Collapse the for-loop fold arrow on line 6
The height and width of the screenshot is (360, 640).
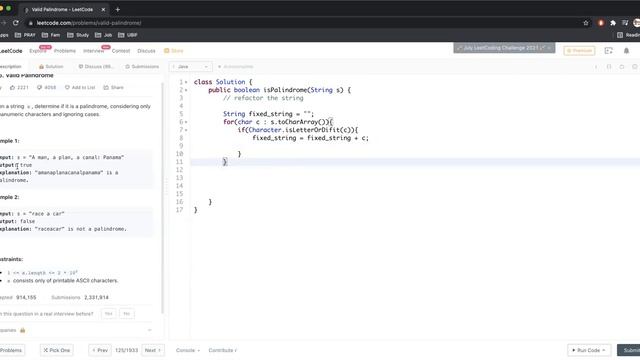186,122
